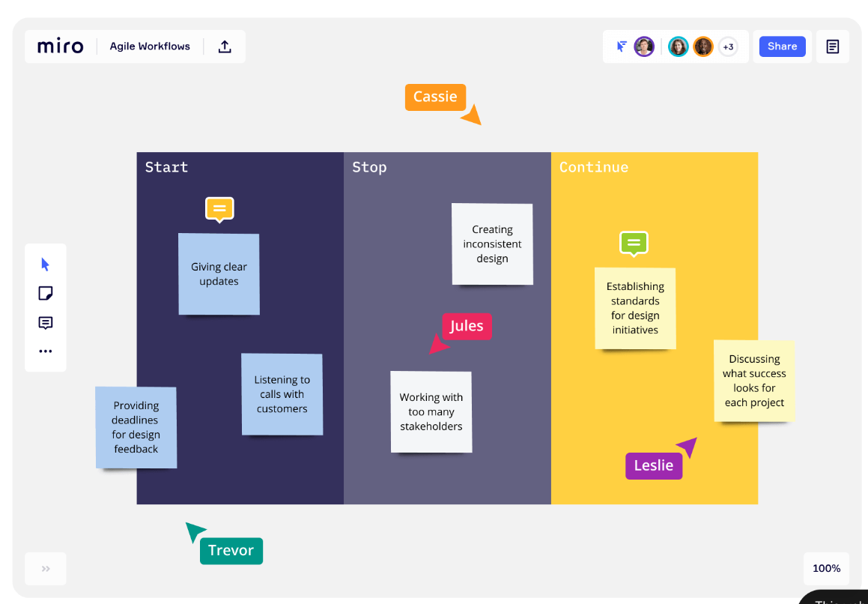Expand the +3 additional collaborators list

729,47
